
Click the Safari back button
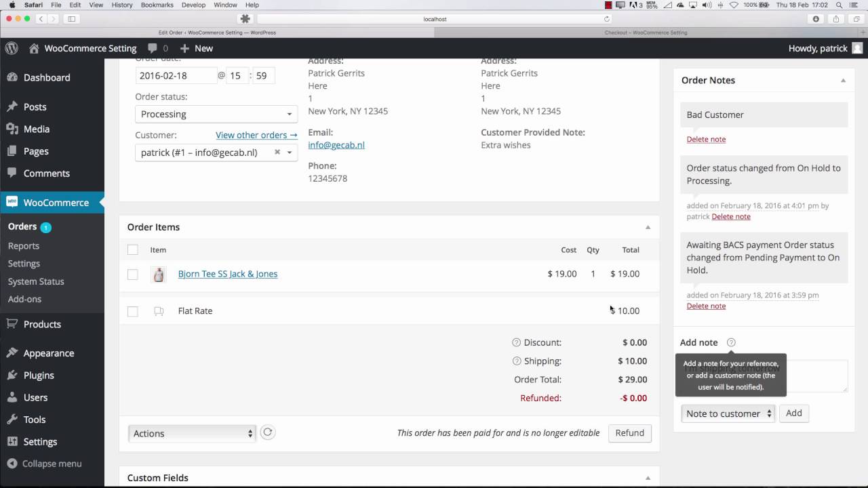coord(41,19)
